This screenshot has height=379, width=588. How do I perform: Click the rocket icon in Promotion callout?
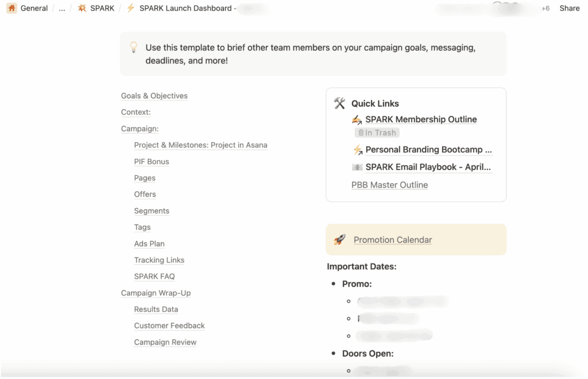click(339, 239)
